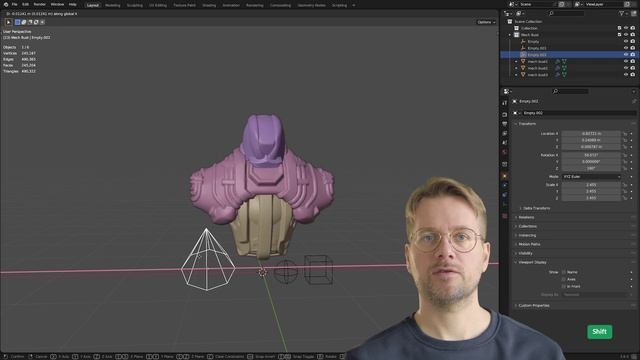Toggle Exclude checkbox on Collection row
Viewport: 640px width, 360px height.
click(619, 28)
